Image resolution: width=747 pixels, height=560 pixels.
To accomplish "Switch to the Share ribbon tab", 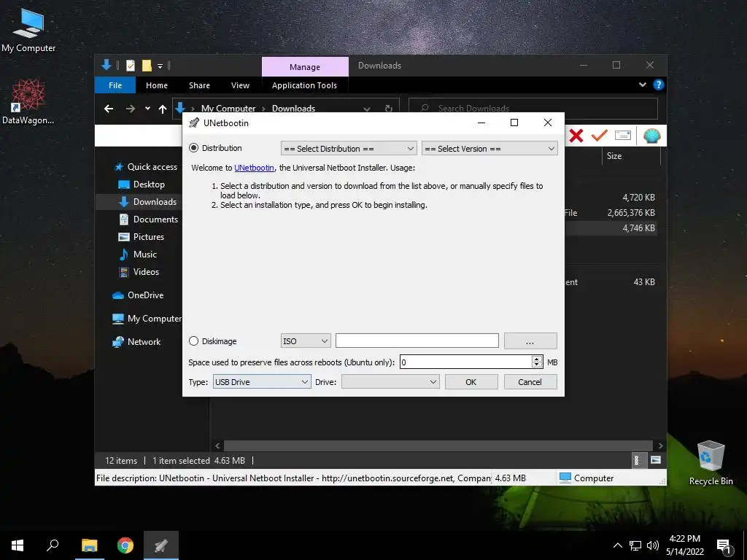I will tap(199, 85).
